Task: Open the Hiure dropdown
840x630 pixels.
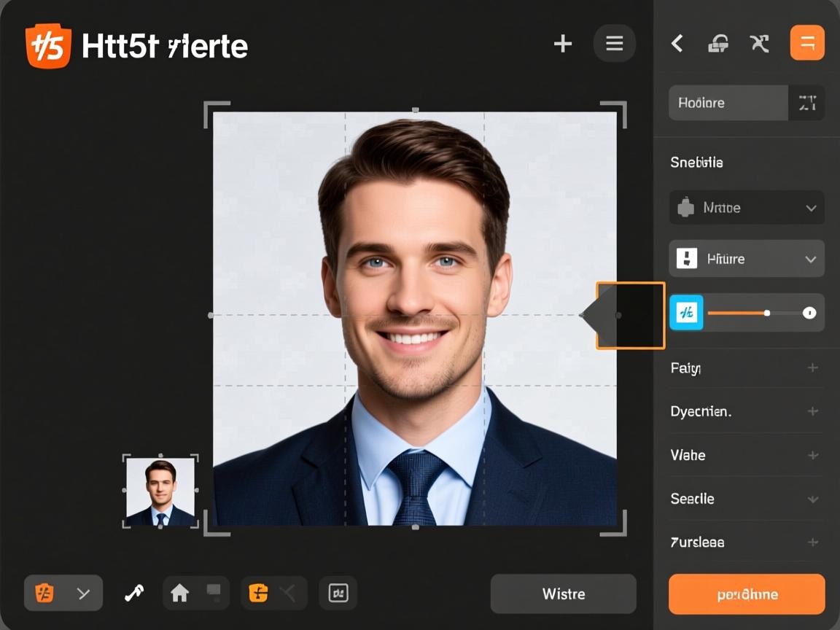Action: [x=747, y=259]
